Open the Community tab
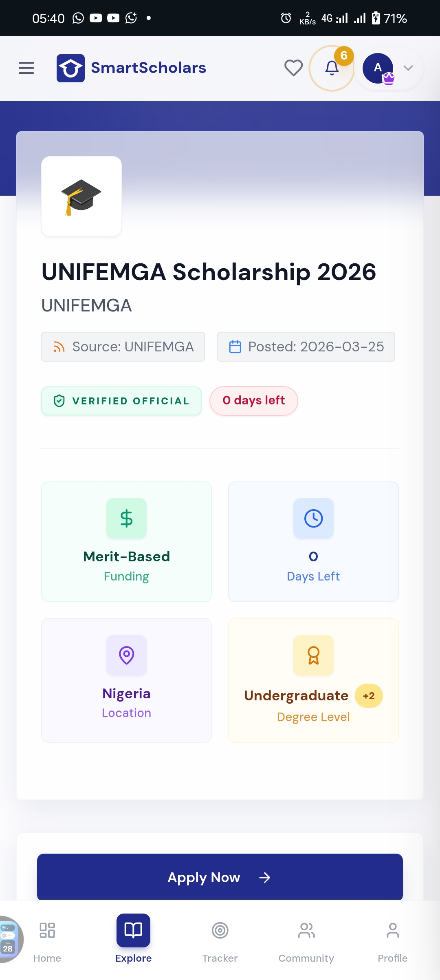This screenshot has width=440, height=980. tap(306, 938)
